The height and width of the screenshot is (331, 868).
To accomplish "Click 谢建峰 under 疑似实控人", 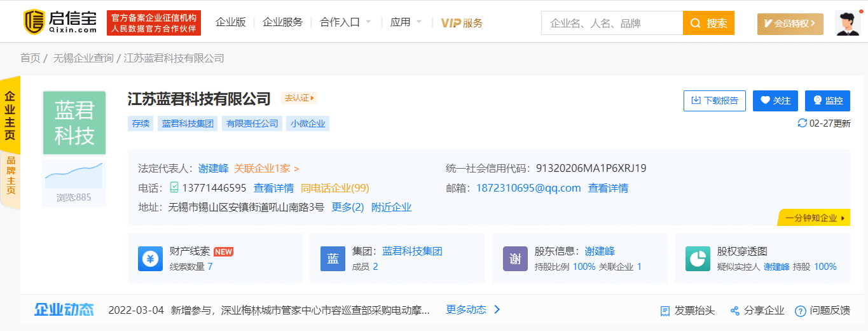I will (x=776, y=267).
